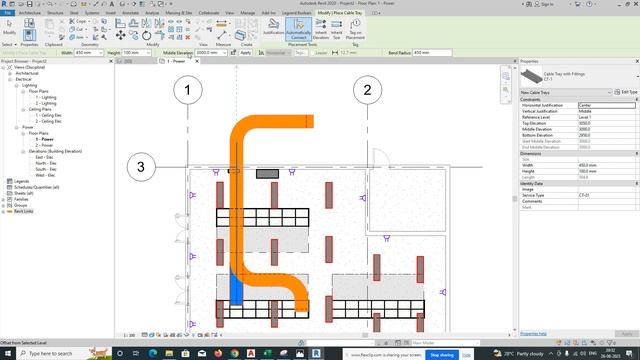Open the New Cable Trays filter dropdown
640x360 pixels.
point(609,93)
